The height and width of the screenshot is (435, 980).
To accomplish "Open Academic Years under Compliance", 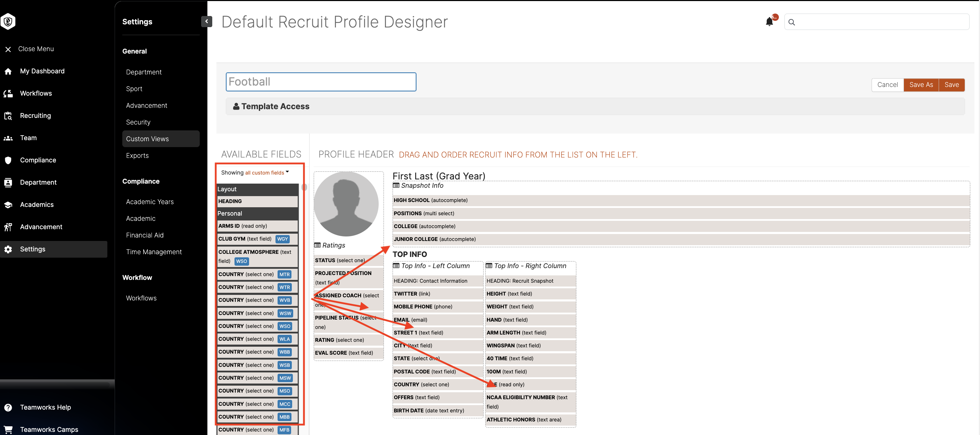I will point(149,202).
